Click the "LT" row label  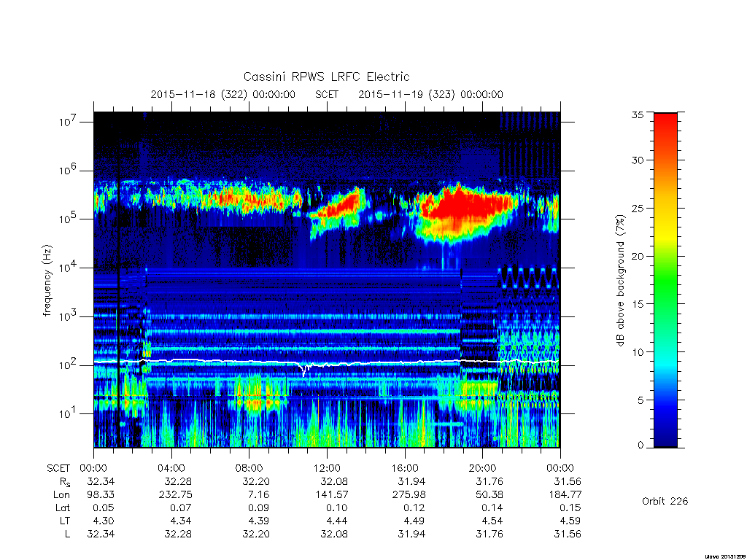point(65,521)
